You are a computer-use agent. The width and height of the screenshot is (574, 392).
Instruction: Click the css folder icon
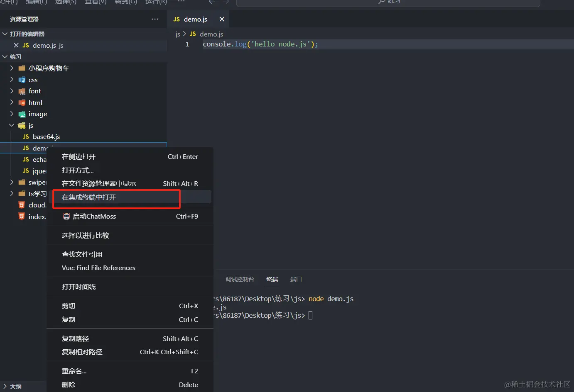click(22, 80)
